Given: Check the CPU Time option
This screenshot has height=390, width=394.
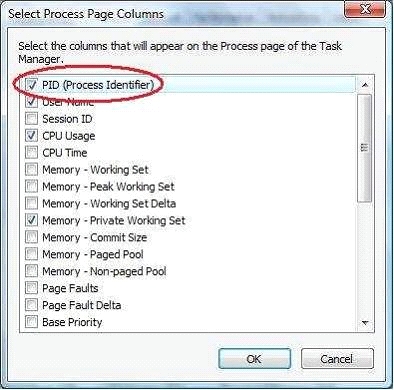Looking at the screenshot, I should point(32,153).
